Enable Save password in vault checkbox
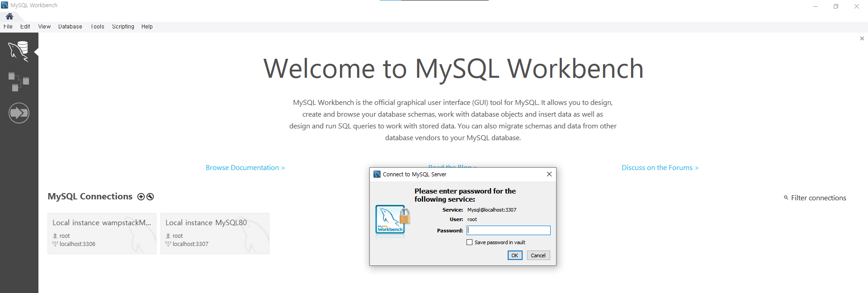This screenshot has height=293, width=868. click(x=470, y=242)
